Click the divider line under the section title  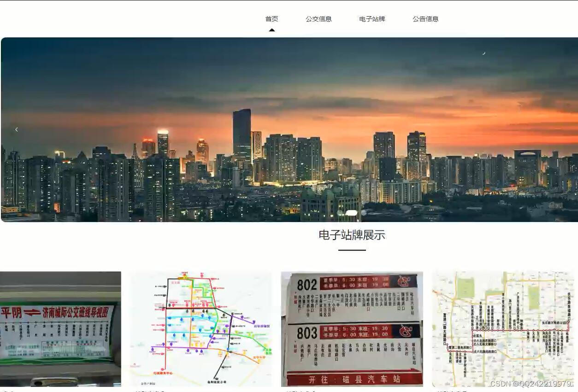tap(352, 250)
